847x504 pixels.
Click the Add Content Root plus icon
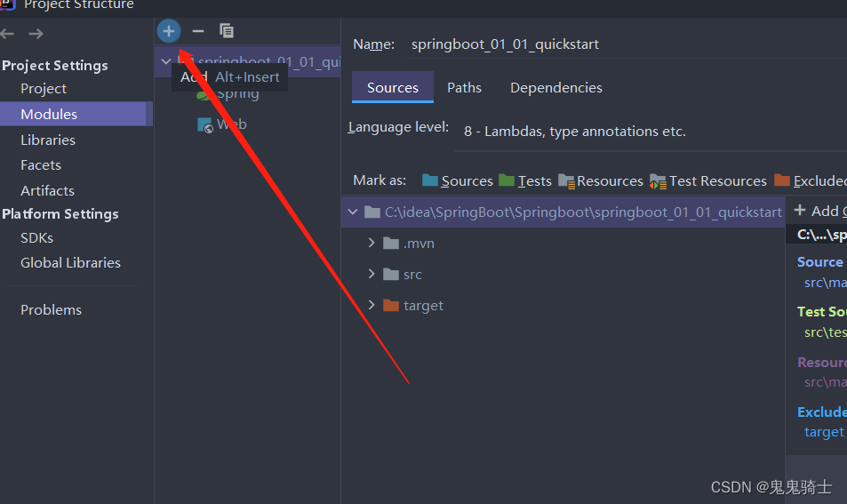pos(800,210)
